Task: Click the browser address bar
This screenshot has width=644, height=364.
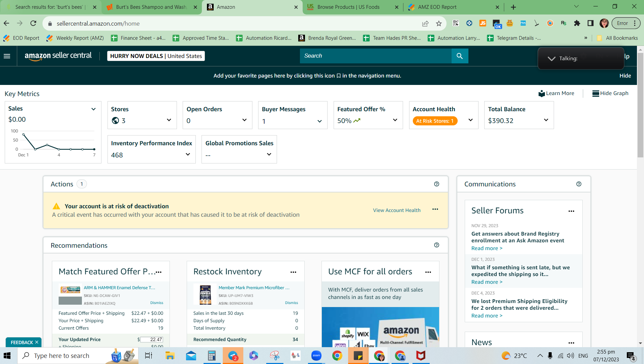Action: (236, 24)
